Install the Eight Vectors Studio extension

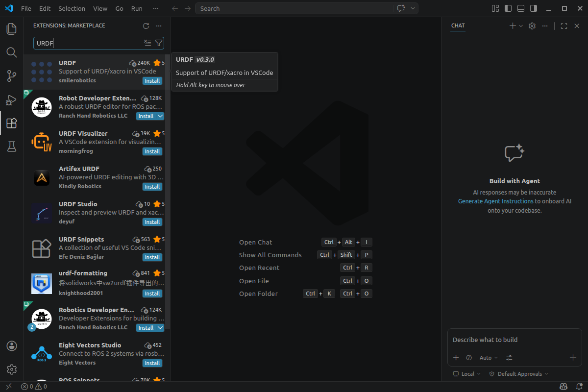(152, 363)
